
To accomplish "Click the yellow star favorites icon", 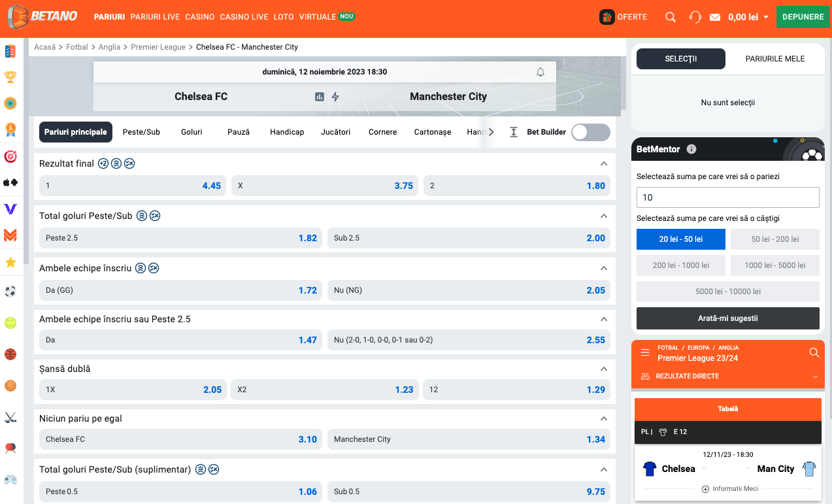I will (x=10, y=262).
